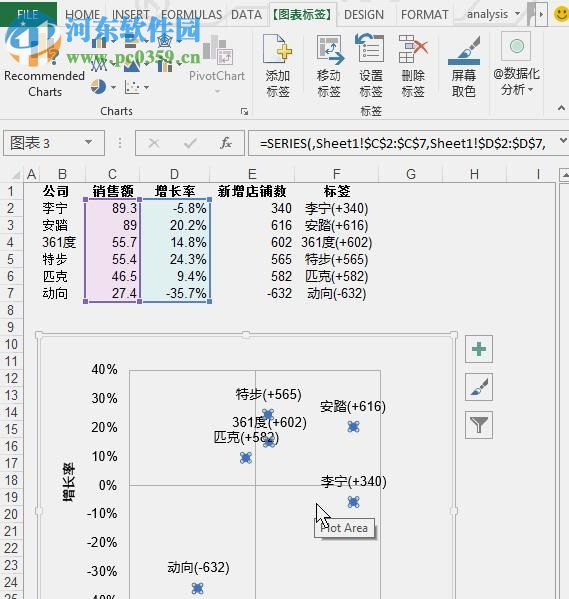
Task: Click chart data label 李宁(+340)
Action: pyautogui.click(x=353, y=481)
